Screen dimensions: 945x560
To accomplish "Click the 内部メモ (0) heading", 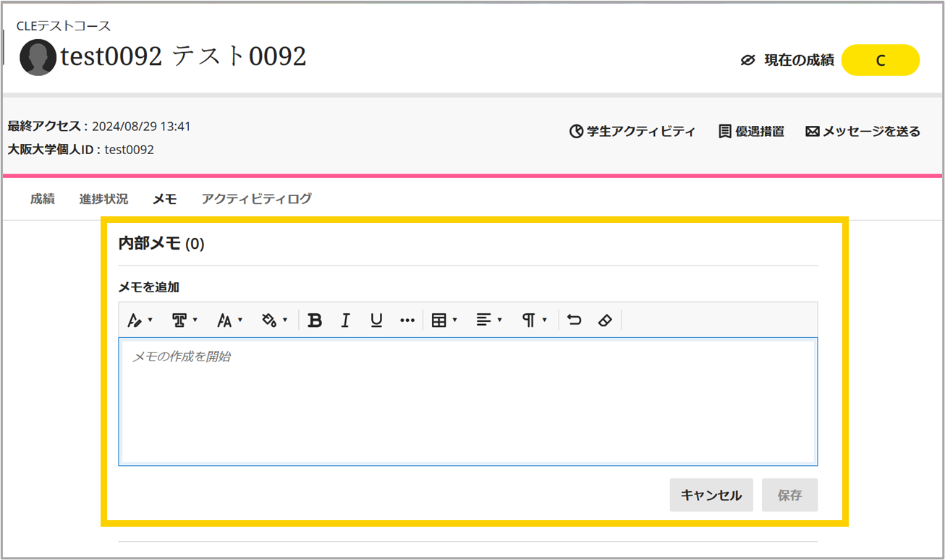I will (x=161, y=245).
